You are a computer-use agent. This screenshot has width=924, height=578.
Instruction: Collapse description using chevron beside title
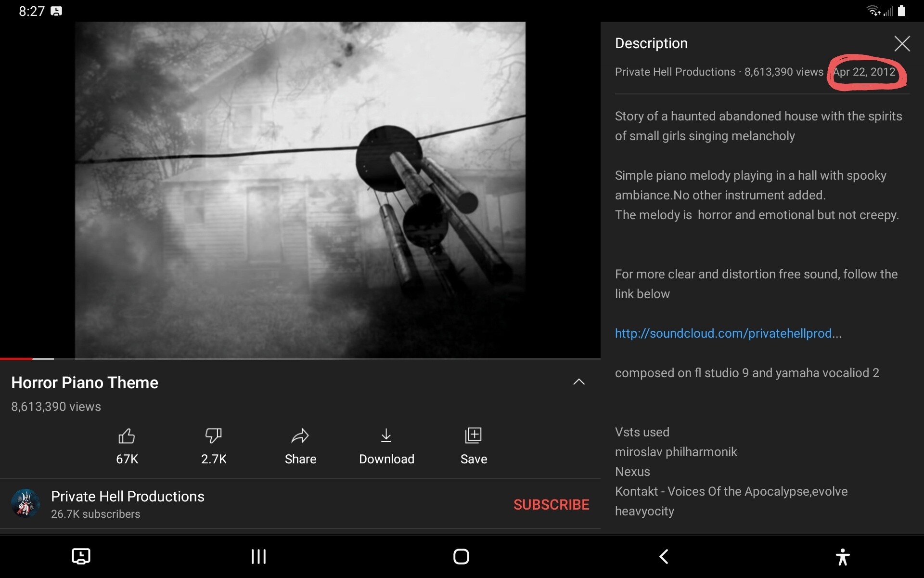click(579, 382)
